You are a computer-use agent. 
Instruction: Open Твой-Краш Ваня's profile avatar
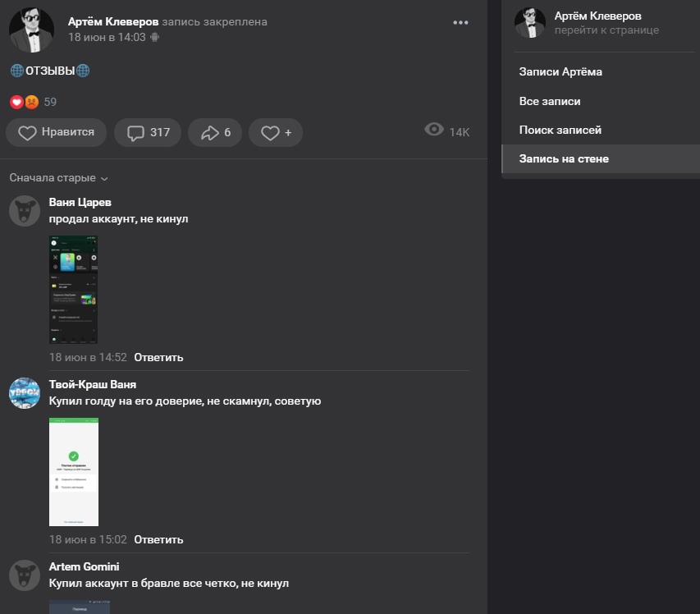coord(25,393)
